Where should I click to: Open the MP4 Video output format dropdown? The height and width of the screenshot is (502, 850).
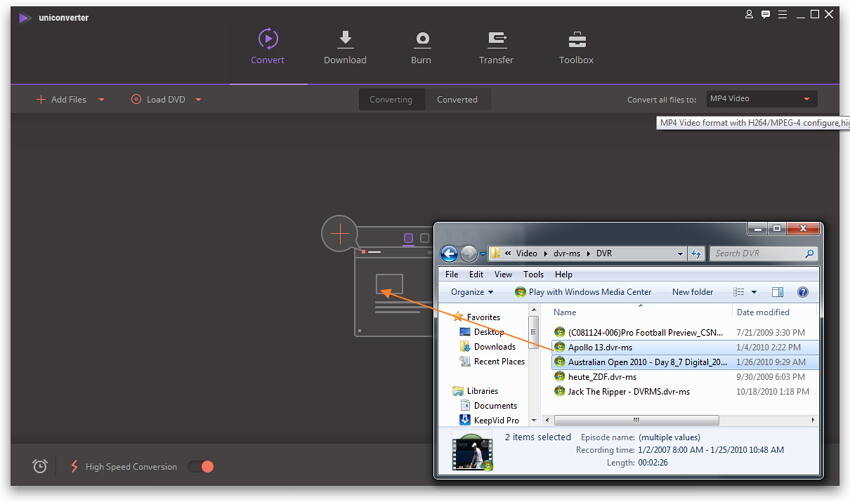[761, 99]
